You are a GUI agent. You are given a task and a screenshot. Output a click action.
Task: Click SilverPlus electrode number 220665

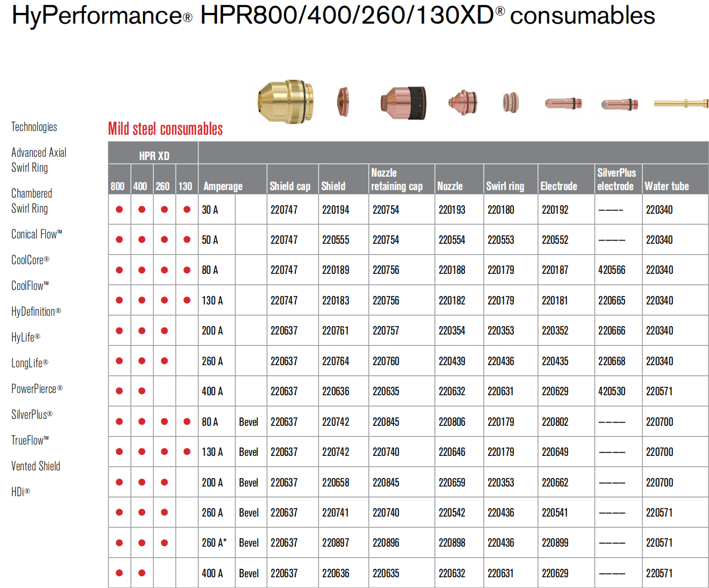tap(612, 301)
